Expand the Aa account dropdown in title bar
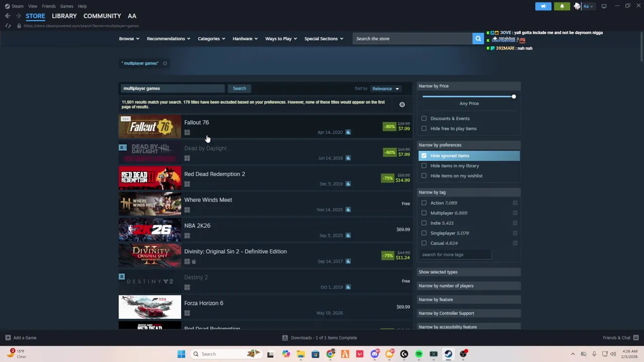 pos(588,6)
